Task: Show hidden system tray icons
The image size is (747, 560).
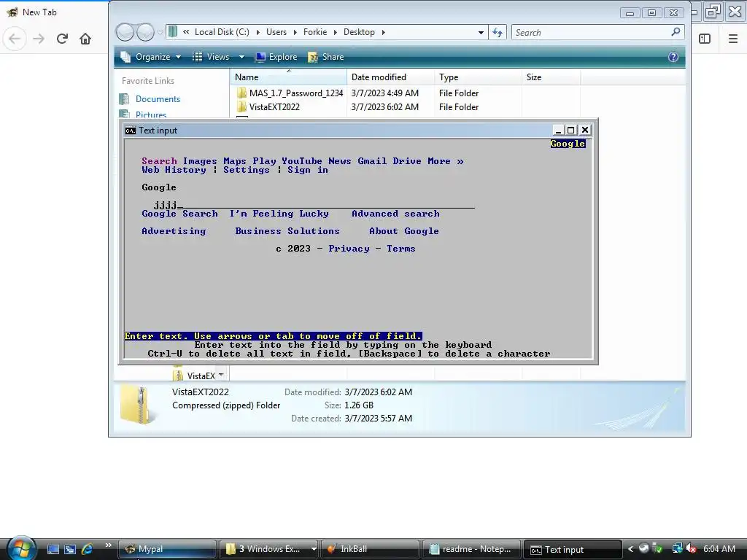Action: click(631, 549)
